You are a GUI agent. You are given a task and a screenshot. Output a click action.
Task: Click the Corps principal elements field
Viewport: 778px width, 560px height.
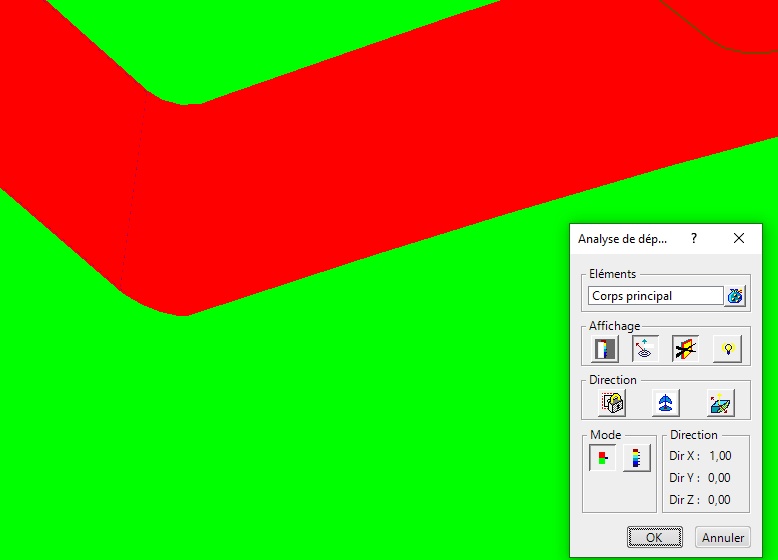pos(655,296)
